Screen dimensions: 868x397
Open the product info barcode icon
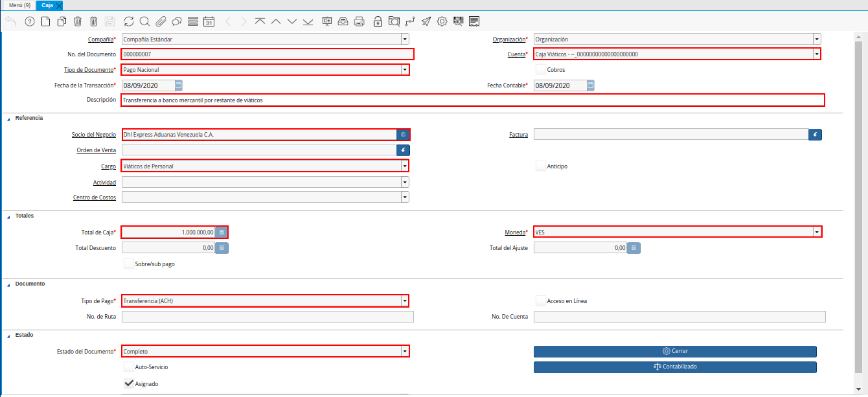pos(458,21)
